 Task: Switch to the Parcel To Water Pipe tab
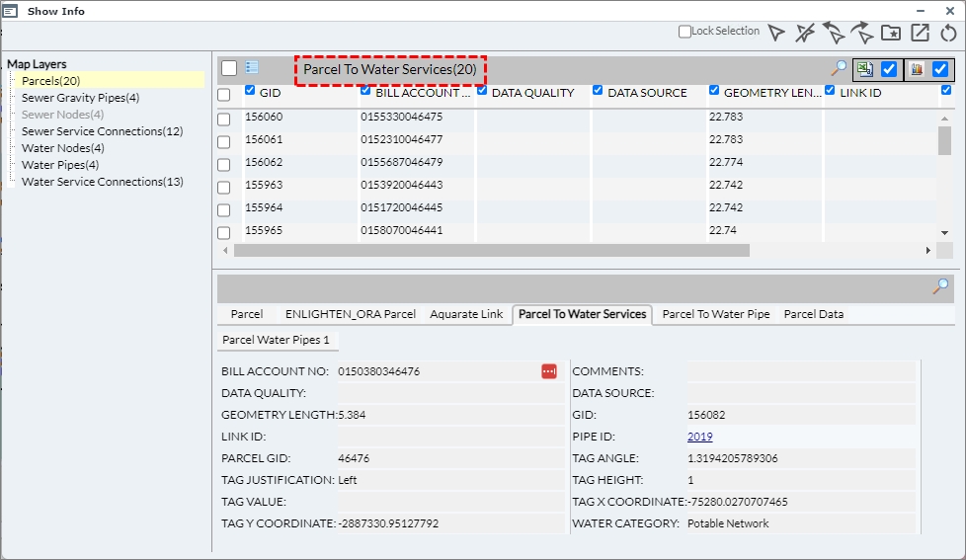pyautogui.click(x=716, y=314)
